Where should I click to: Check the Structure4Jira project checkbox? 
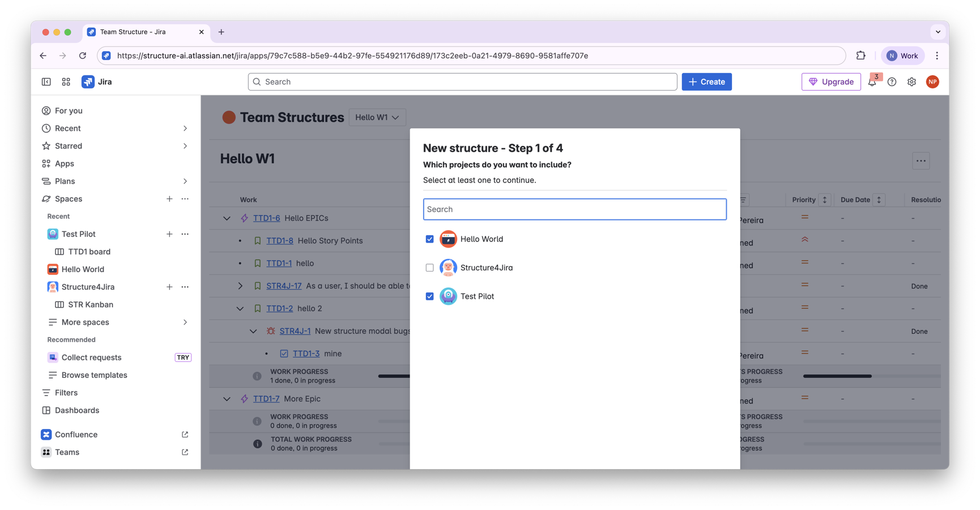[429, 267]
